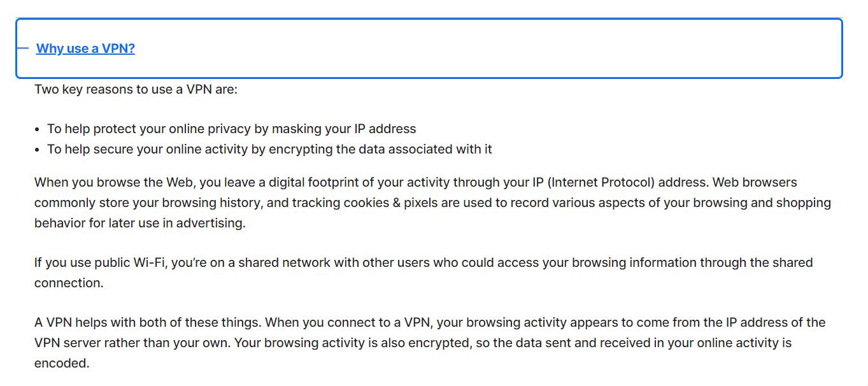Click the paragraph starting "If you use public Wi-Fi"
The width and height of the screenshot is (868, 386).
(x=423, y=273)
